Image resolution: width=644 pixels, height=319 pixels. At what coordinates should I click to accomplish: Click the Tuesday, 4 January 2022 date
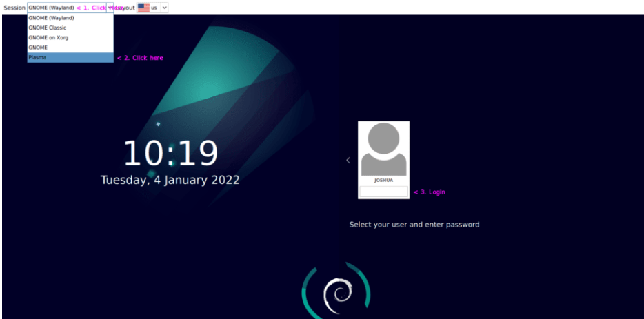[x=170, y=180]
